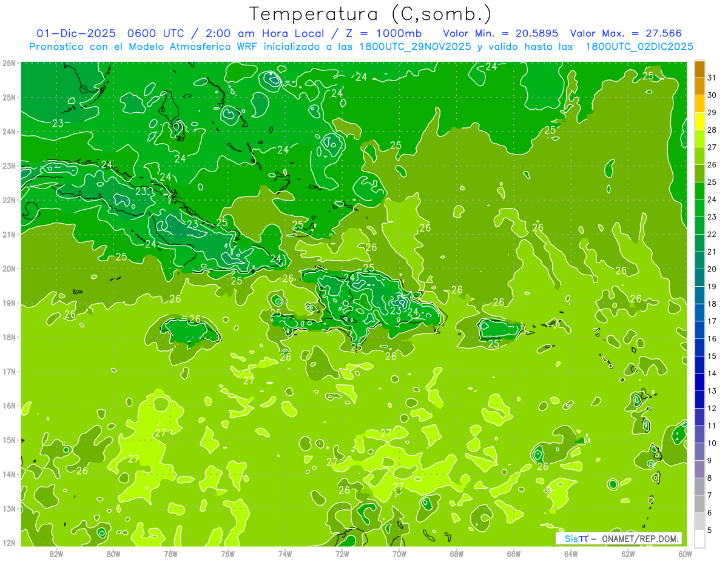Click legend value '20'

712,269
